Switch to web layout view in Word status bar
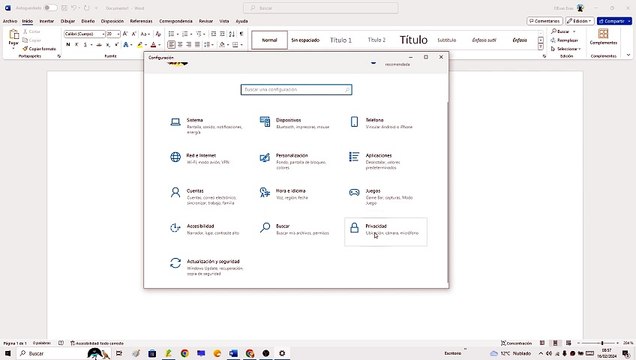Viewport: 636px width, 360px height. pos(569,343)
